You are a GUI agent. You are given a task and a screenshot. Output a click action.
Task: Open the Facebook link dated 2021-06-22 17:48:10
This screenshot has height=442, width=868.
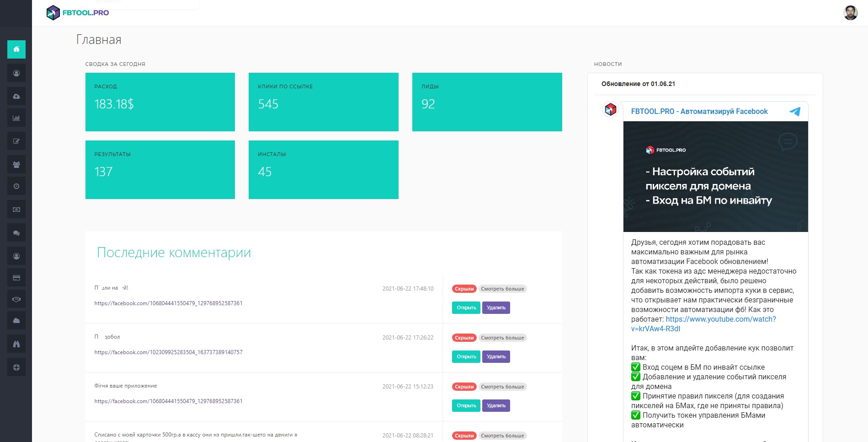168,303
